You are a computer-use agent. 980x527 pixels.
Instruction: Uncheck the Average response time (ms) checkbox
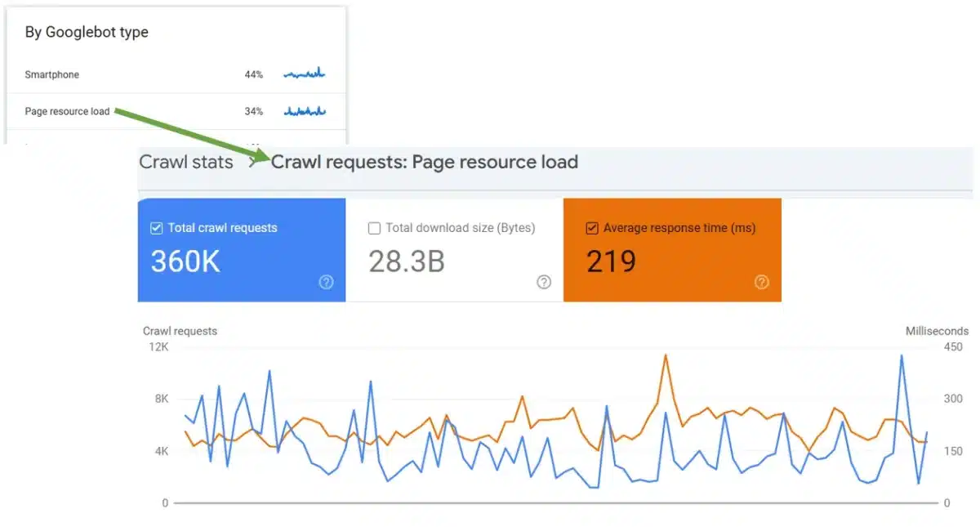592,228
